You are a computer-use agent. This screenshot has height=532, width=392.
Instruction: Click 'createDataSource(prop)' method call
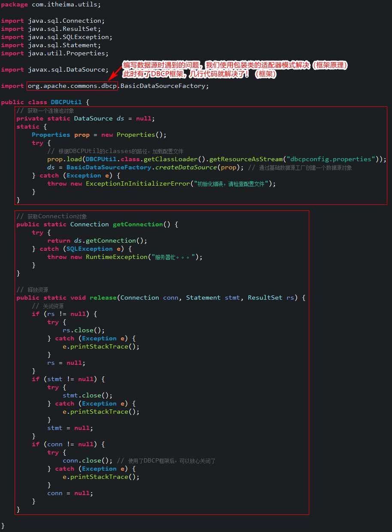200,167
